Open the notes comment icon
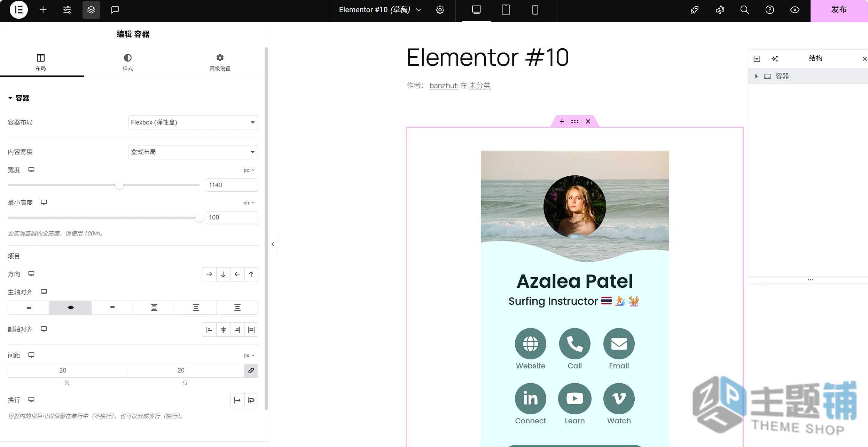This screenshot has height=447, width=868. (115, 10)
